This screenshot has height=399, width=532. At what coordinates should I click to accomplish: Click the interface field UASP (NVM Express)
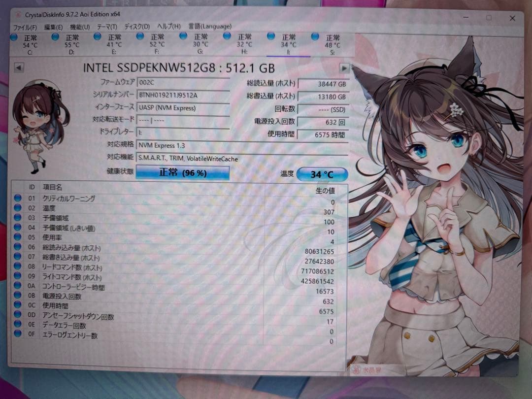[183, 108]
